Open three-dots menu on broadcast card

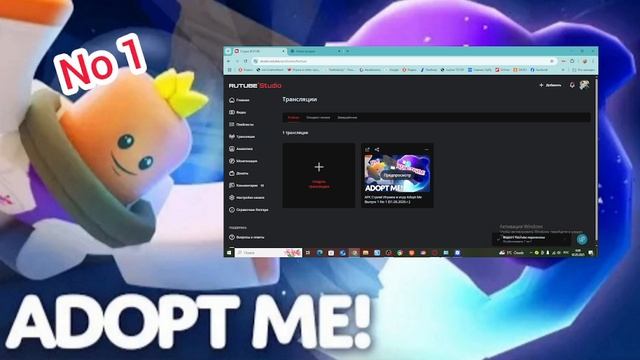click(426, 149)
